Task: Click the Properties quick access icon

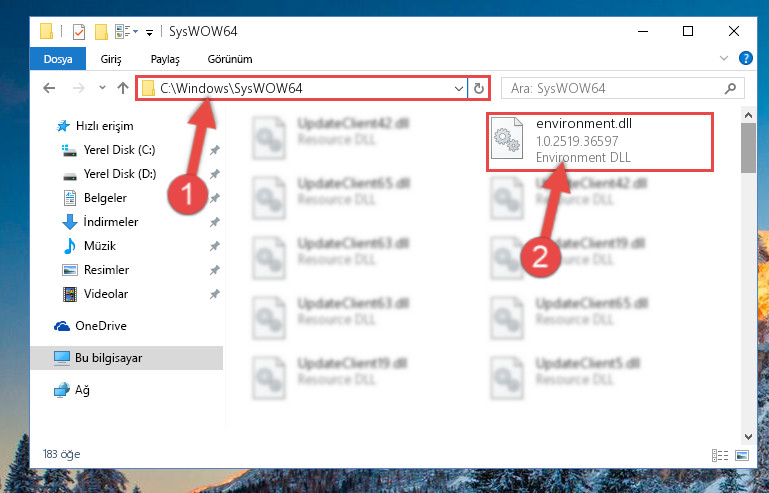Action: [78, 32]
